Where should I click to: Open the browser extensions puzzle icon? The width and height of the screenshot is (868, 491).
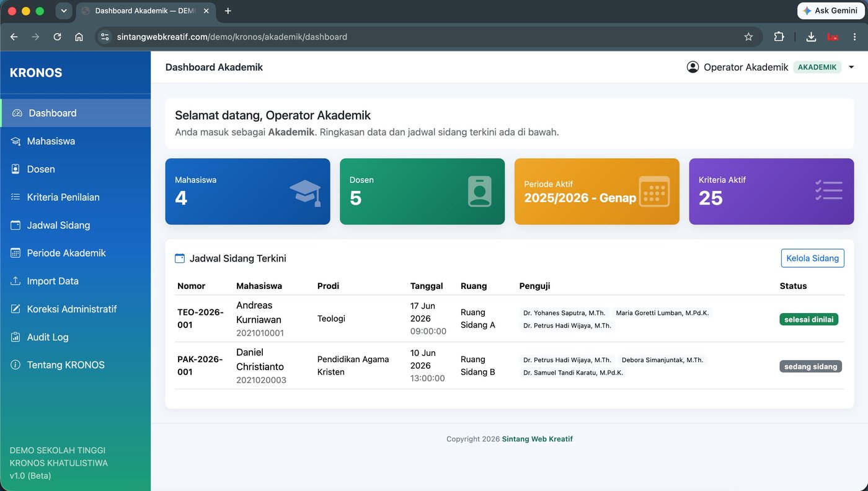[779, 37]
